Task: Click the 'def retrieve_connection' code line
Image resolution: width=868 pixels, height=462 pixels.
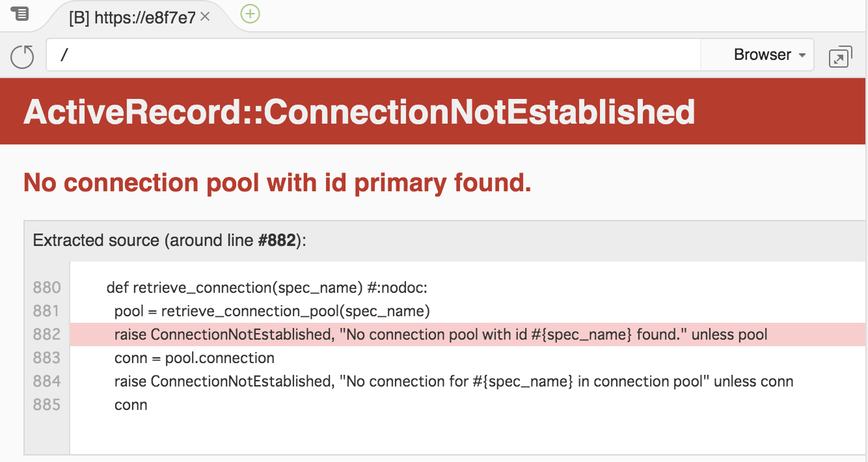Action: click(267, 288)
